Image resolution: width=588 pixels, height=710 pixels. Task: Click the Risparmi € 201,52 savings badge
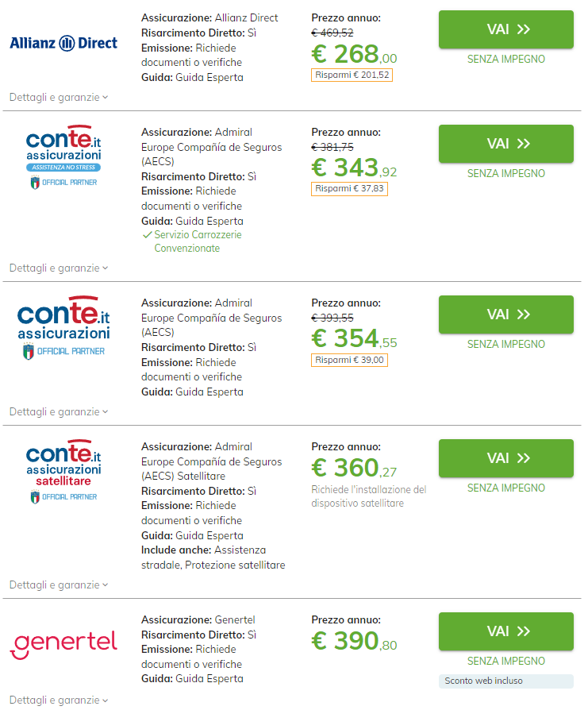click(352, 75)
